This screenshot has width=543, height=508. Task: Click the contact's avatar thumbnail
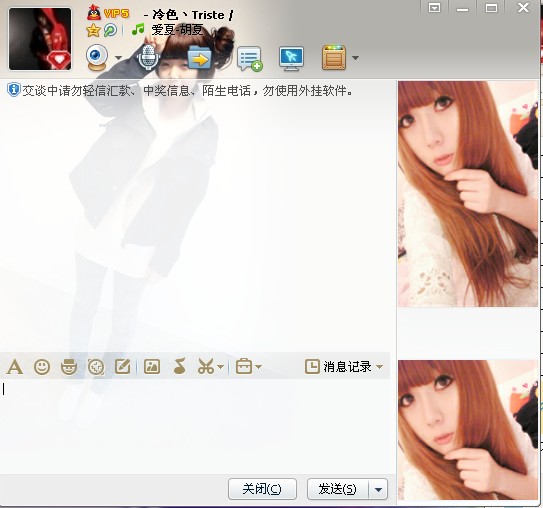(x=40, y=39)
